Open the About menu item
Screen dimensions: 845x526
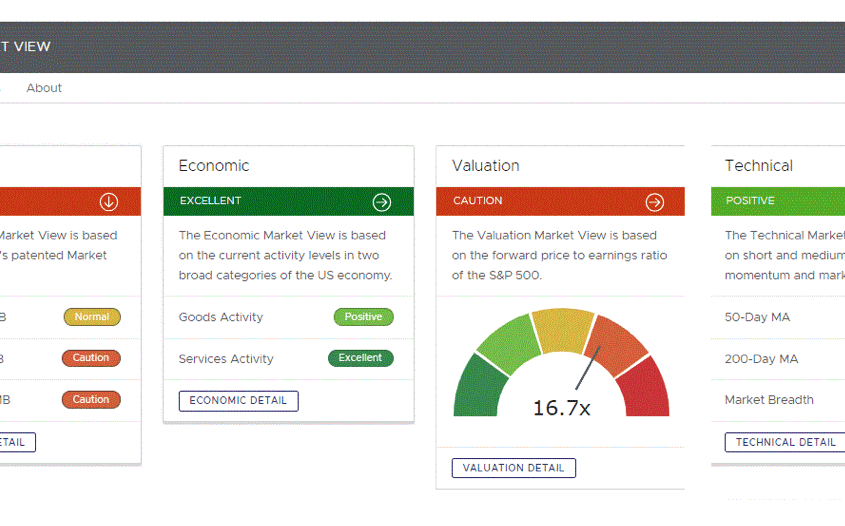[44, 88]
